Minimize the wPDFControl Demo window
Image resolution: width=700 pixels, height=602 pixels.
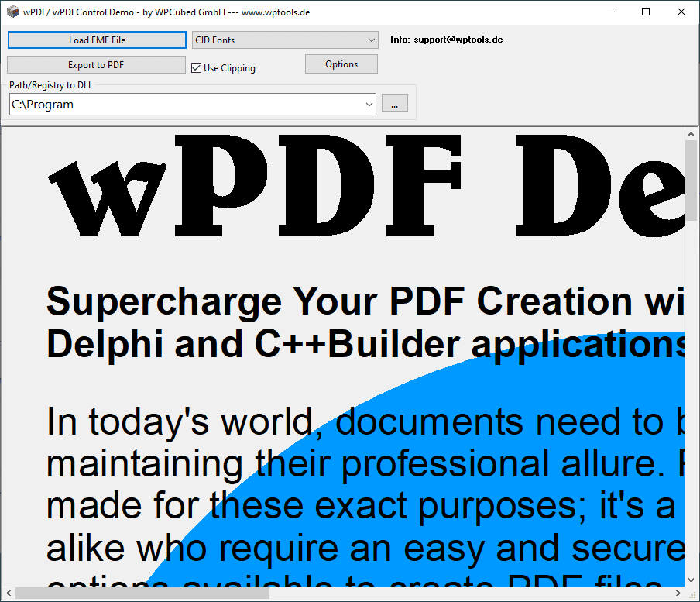click(611, 12)
